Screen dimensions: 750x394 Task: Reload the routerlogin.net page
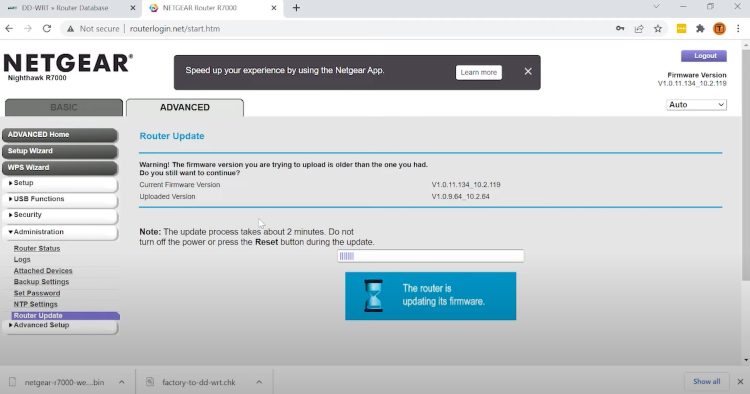pyautogui.click(x=46, y=29)
